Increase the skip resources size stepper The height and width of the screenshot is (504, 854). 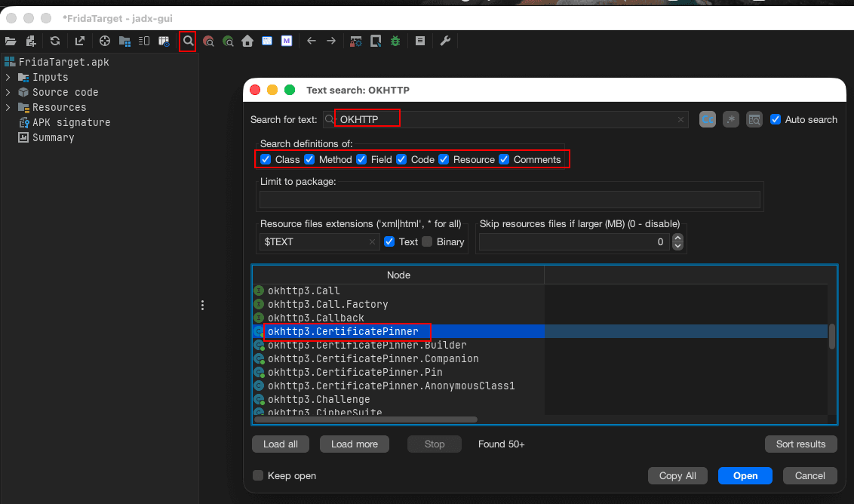coord(677,238)
